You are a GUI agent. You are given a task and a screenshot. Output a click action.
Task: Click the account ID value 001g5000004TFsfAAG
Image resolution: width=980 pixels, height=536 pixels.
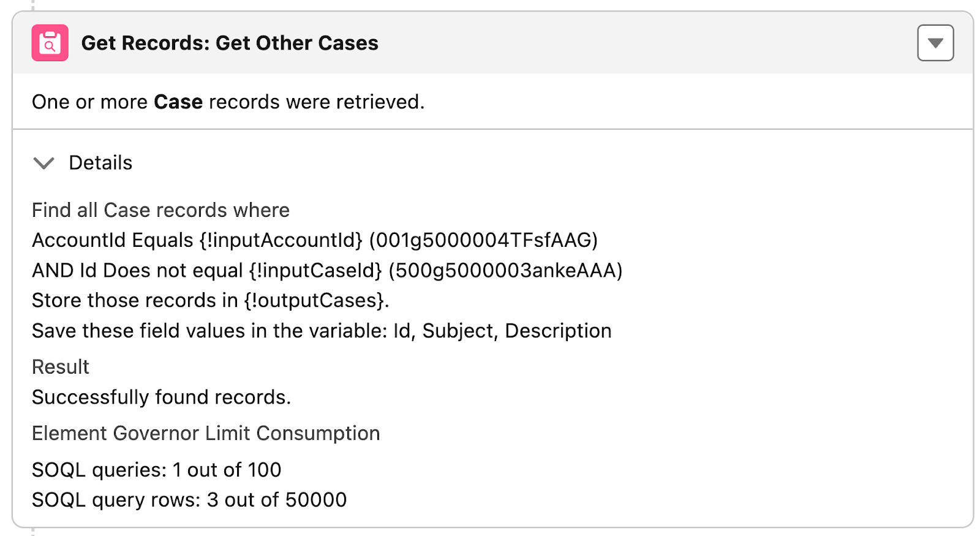483,240
